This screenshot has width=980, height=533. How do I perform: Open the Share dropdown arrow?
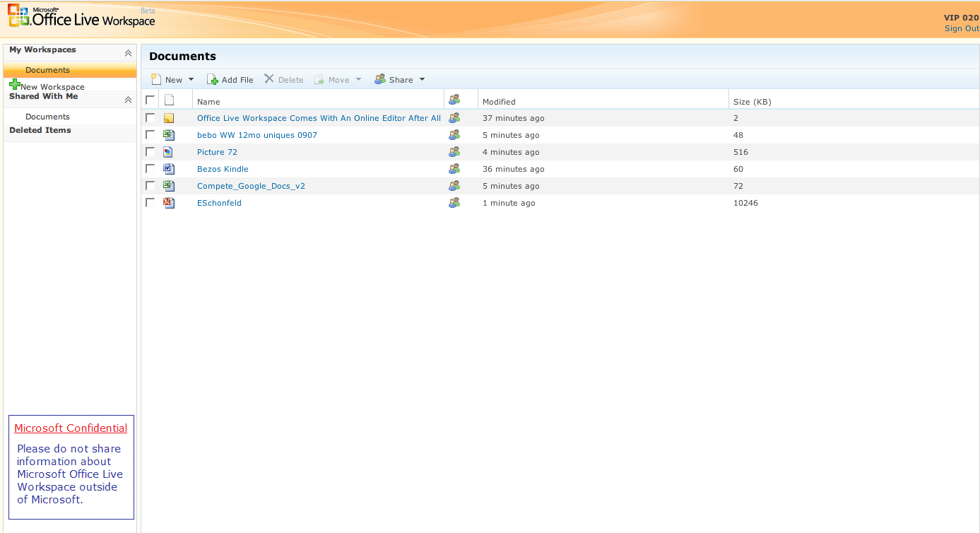pyautogui.click(x=422, y=80)
